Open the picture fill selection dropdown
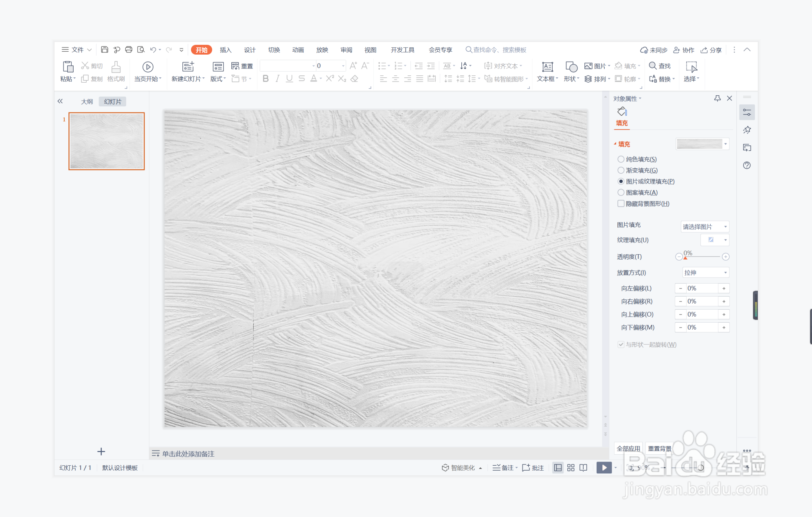 click(704, 227)
